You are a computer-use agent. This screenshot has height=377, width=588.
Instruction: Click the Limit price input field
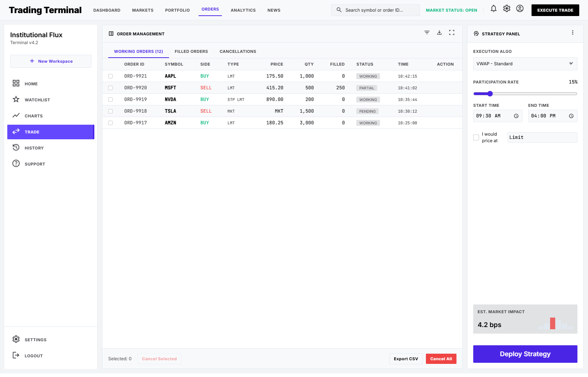(542, 137)
